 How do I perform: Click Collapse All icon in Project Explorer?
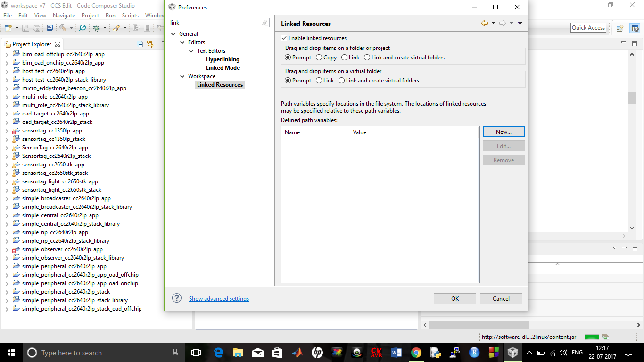pyautogui.click(x=140, y=44)
